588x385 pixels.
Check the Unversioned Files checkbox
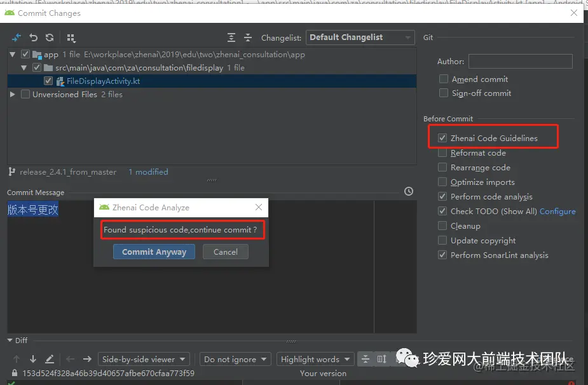[25, 95]
